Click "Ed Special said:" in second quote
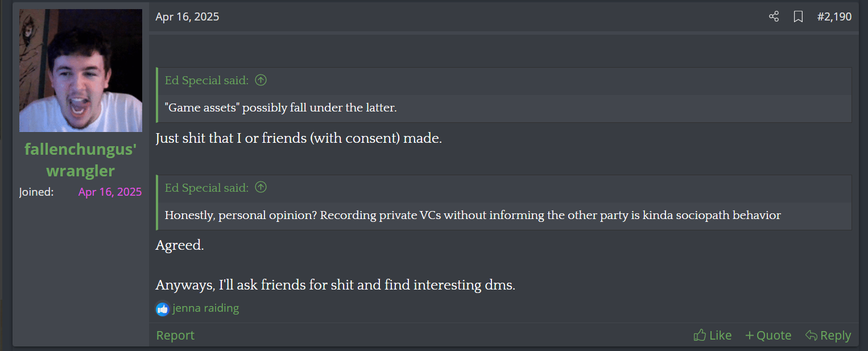This screenshot has width=868, height=351. (x=206, y=187)
